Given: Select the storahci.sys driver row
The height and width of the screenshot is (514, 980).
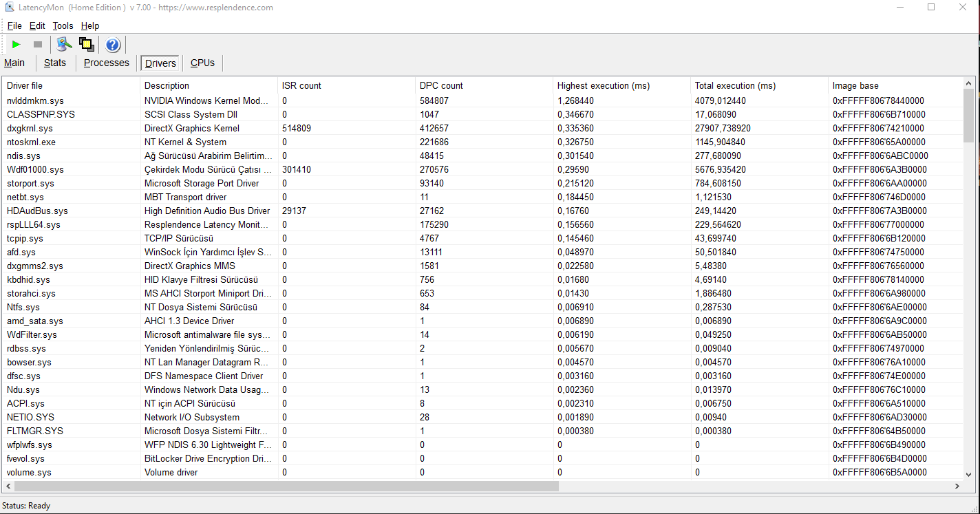Looking at the screenshot, I should tap(483, 293).
